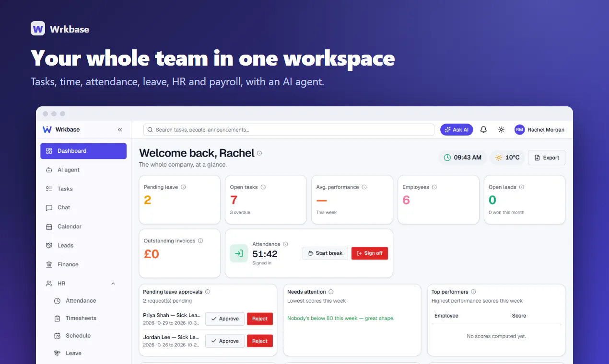
Task: Click the Pending leave card info icon
Action: [183, 187]
